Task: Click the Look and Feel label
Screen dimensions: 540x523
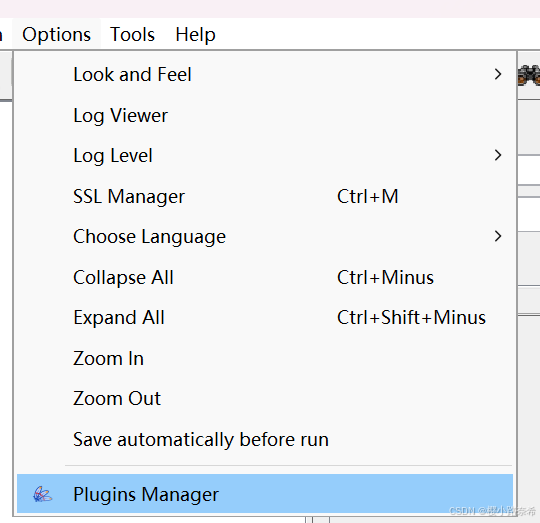Action: (132, 74)
